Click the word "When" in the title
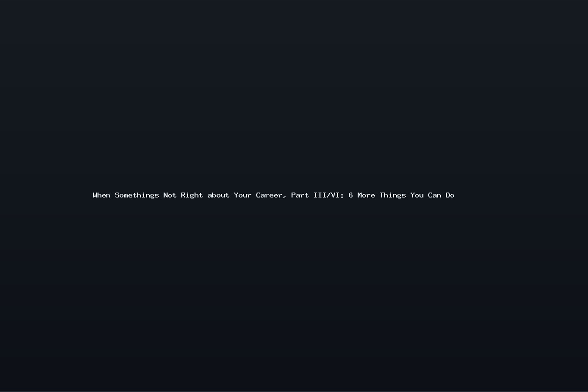588x392 pixels. tap(101, 195)
